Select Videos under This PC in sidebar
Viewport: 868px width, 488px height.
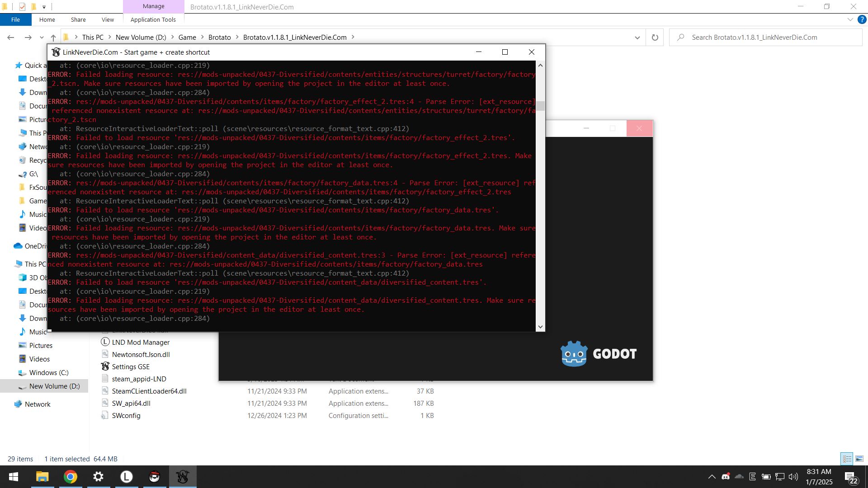click(x=39, y=359)
